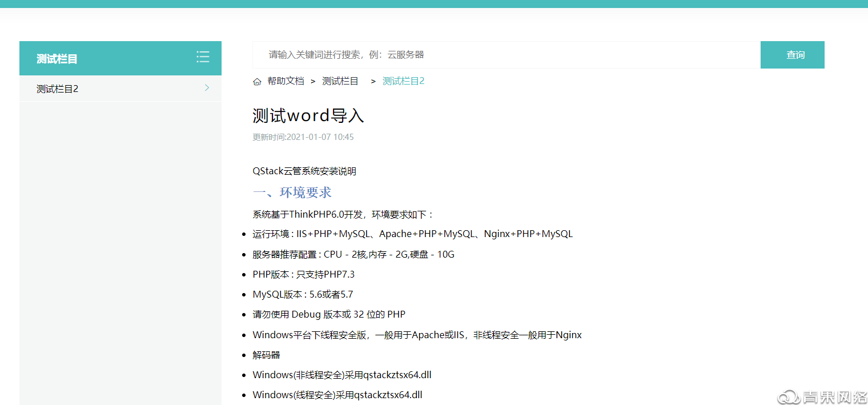The width and height of the screenshot is (868, 405).
Task: Click the 测试栏目2 breadcrumb link
Action: pyautogui.click(x=403, y=81)
